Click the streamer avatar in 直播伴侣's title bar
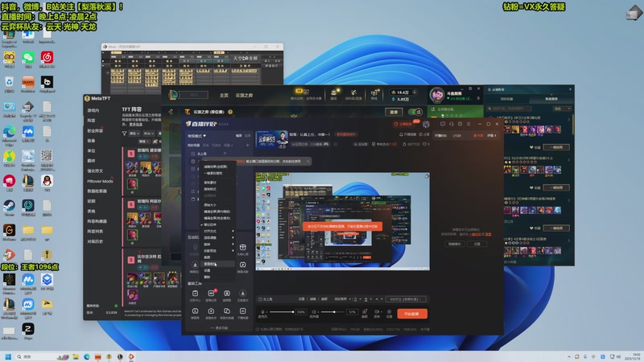Image resolution: width=644 pixels, height=362 pixels. click(x=427, y=124)
